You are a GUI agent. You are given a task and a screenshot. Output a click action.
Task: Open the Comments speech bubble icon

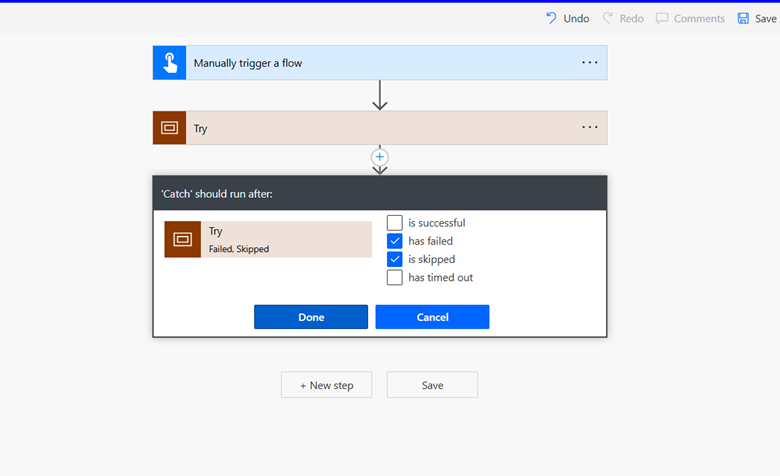tap(662, 18)
